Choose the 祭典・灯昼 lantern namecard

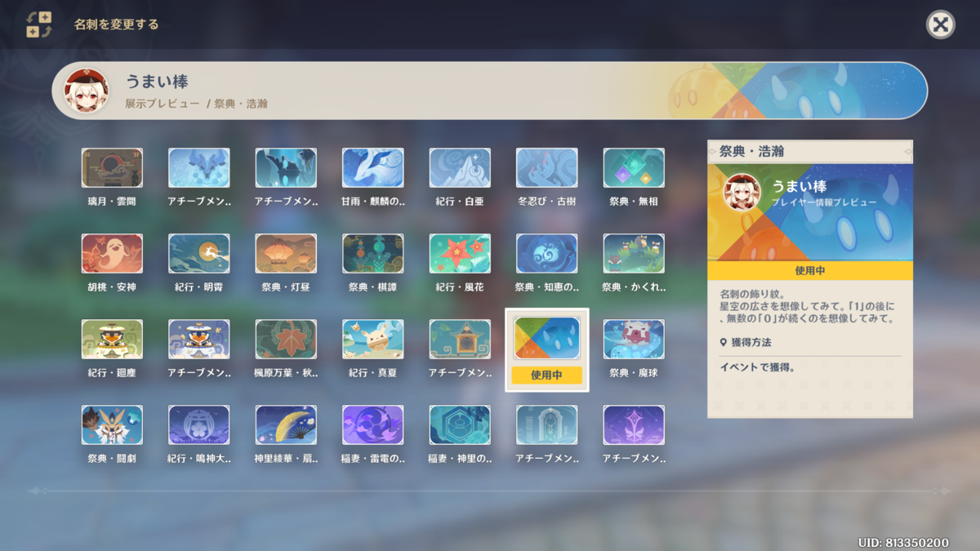[286, 254]
